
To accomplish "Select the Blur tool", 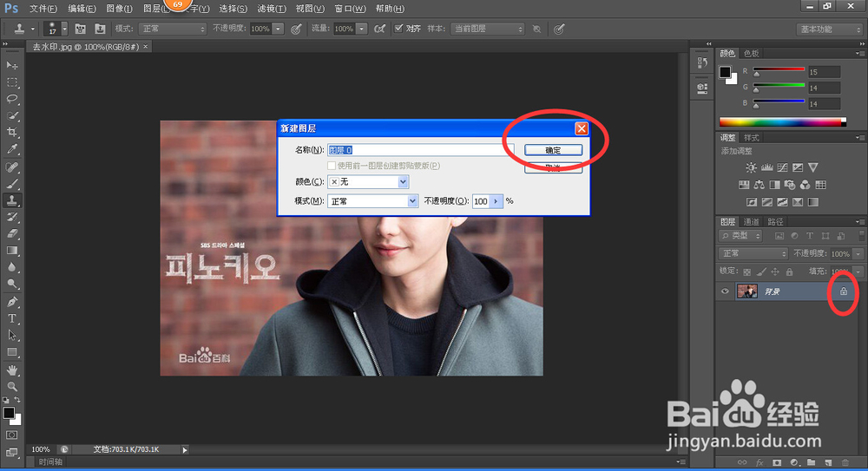I will click(11, 267).
